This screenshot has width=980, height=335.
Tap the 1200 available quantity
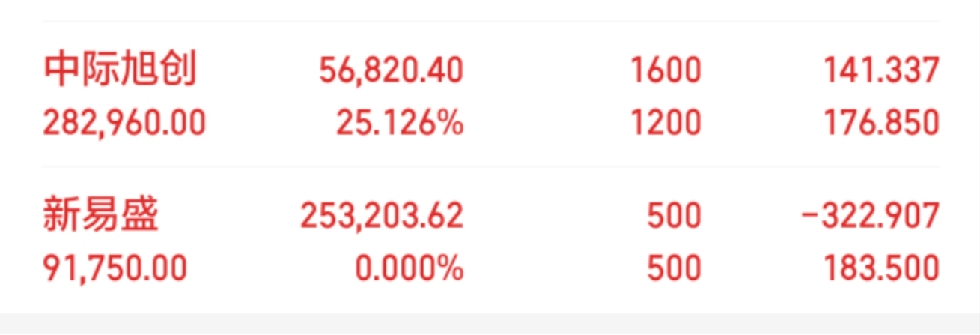click(x=665, y=121)
